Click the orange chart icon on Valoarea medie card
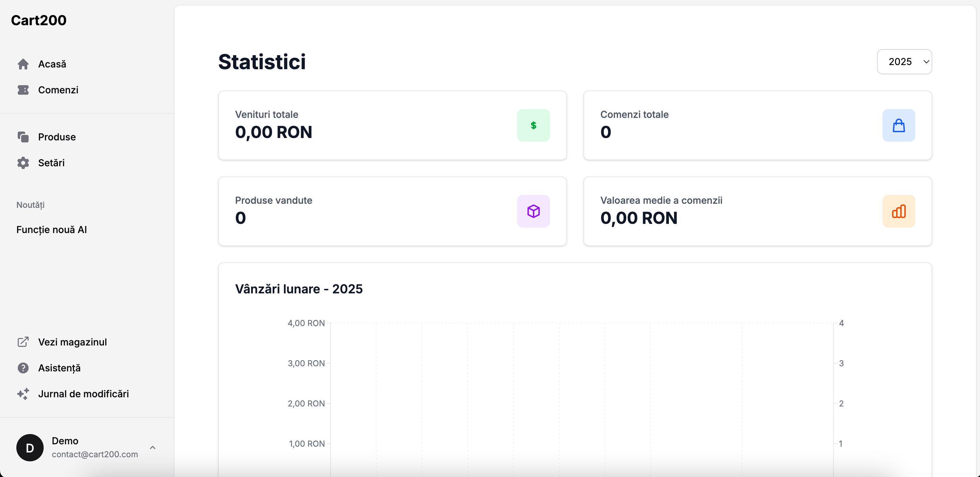 (899, 212)
